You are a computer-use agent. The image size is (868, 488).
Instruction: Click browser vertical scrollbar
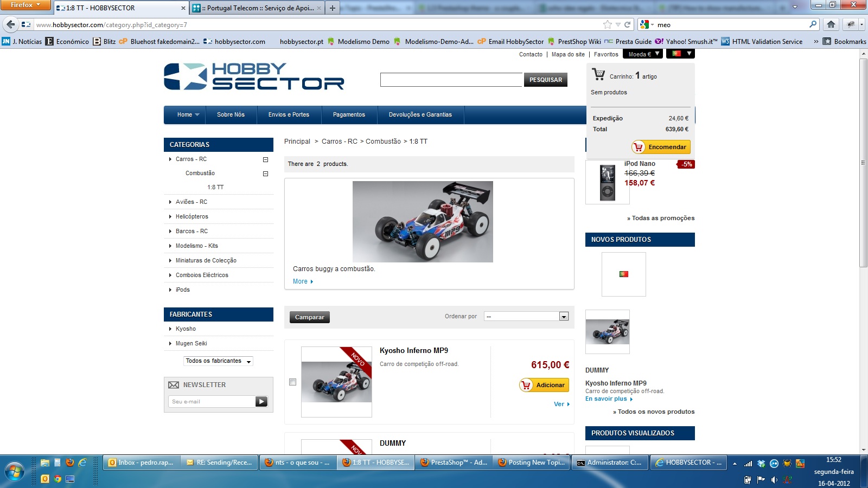coord(863,163)
